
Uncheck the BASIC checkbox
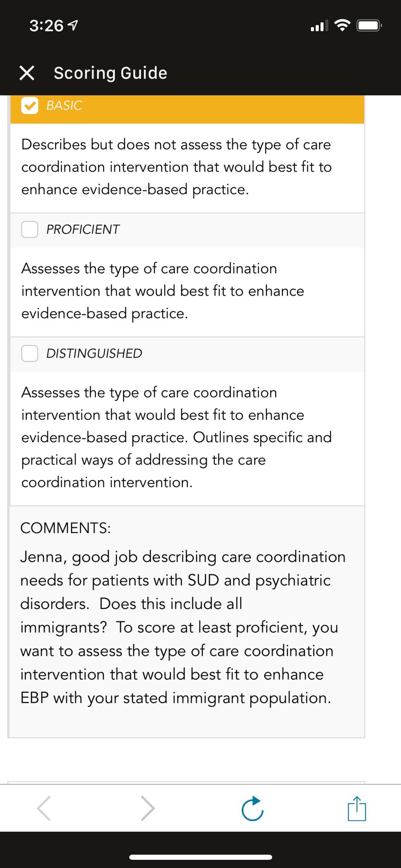click(30, 105)
